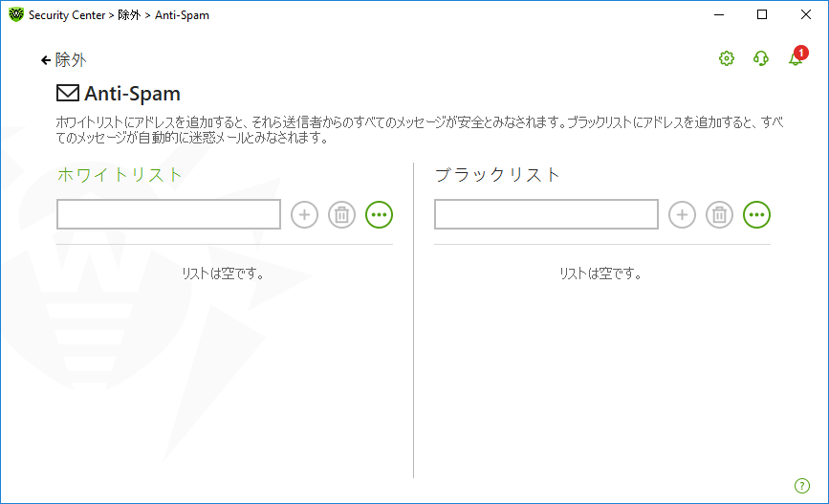829x504 pixels.
Task: Click the trash icon under ブラックリスト
Action: point(719,215)
